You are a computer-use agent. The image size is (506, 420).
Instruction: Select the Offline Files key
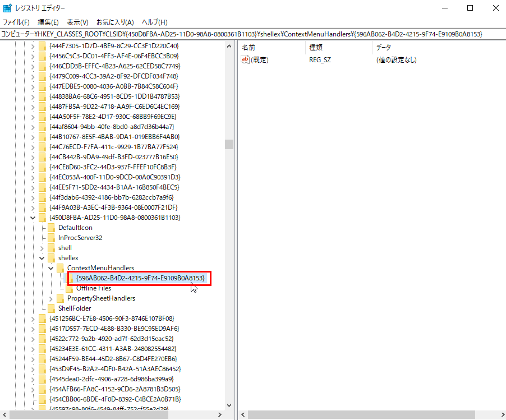tap(94, 288)
